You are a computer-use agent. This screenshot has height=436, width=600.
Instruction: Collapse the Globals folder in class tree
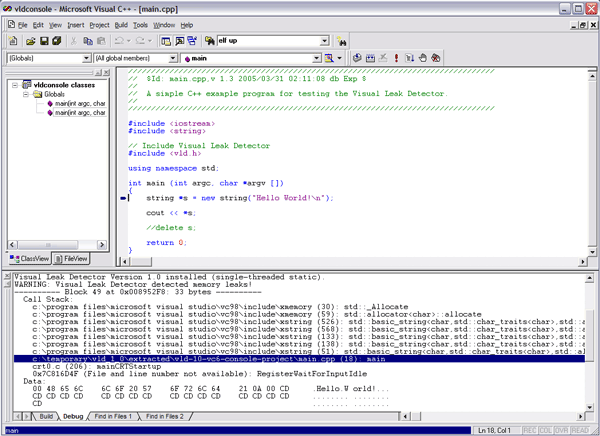pyautogui.click(x=27, y=94)
